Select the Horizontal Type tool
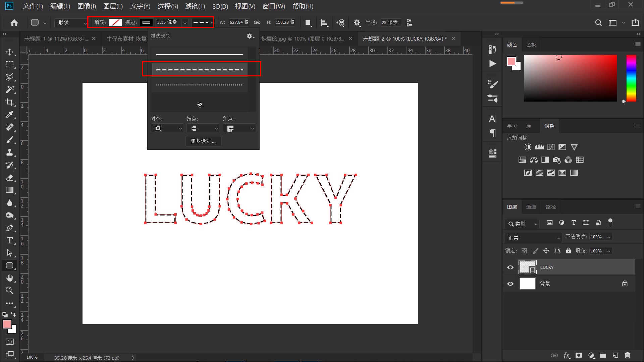This screenshot has width=644, height=362. click(9, 240)
